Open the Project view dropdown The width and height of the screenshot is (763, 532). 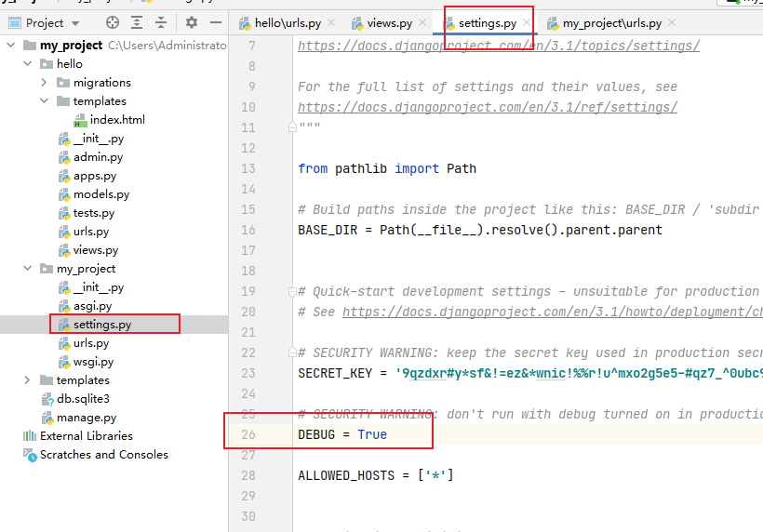point(75,23)
